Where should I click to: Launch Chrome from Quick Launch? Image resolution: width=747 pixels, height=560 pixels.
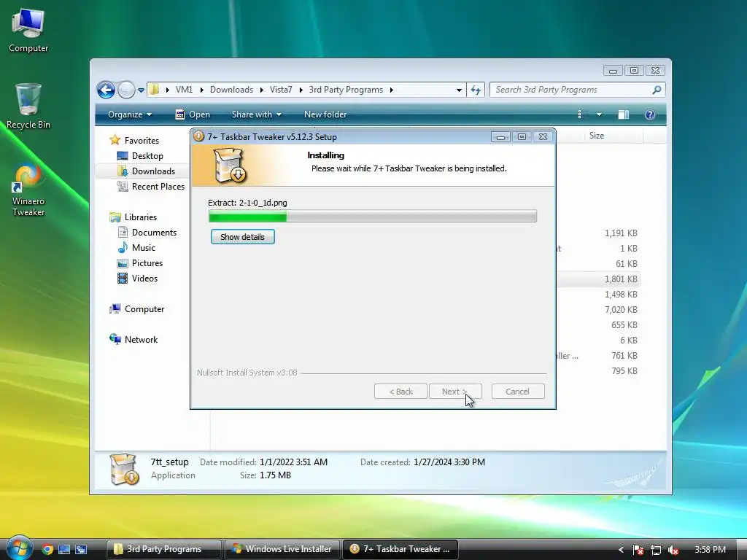coord(47,549)
